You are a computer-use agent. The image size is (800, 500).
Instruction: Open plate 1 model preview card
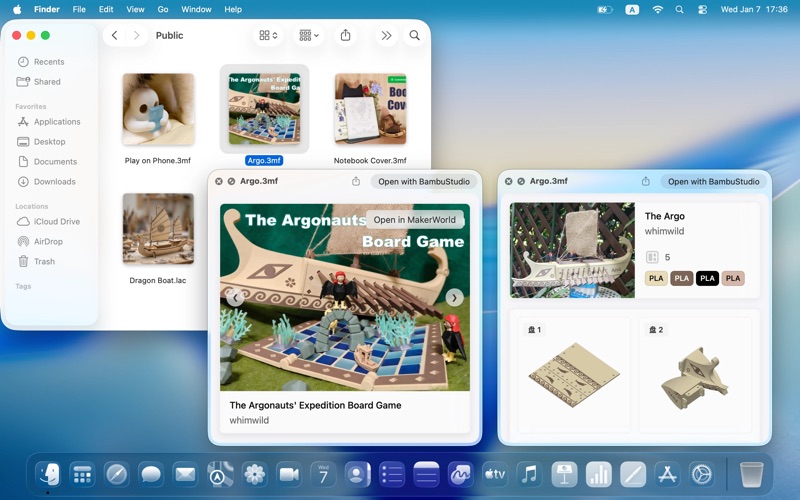tap(574, 375)
